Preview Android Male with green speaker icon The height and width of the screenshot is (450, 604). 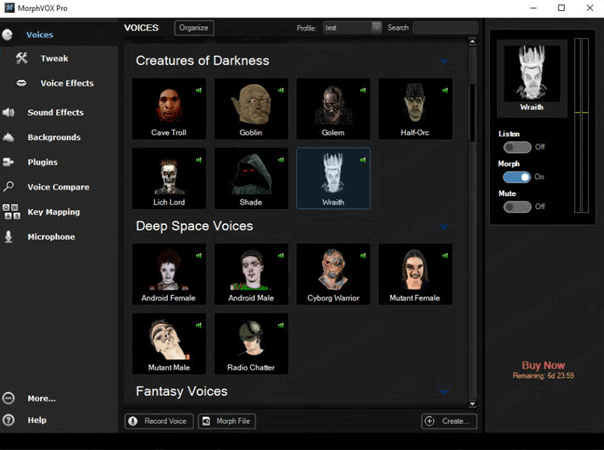(280, 255)
